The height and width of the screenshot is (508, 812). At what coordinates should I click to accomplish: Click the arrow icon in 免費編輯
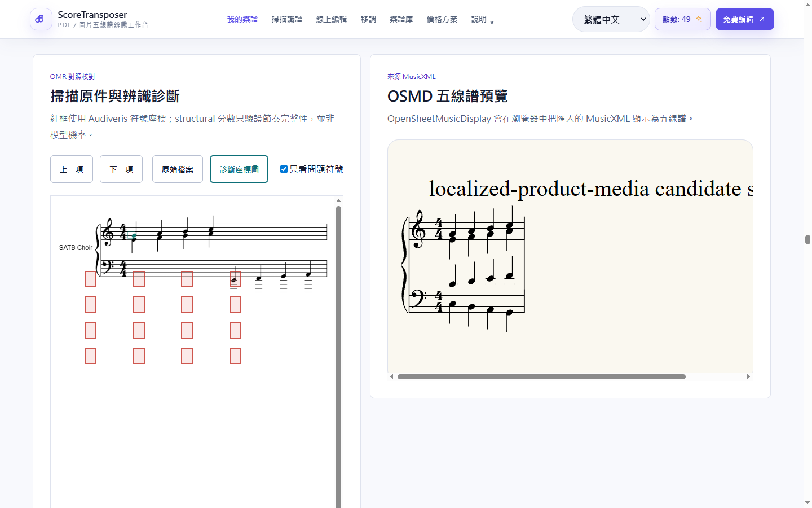pos(762,19)
